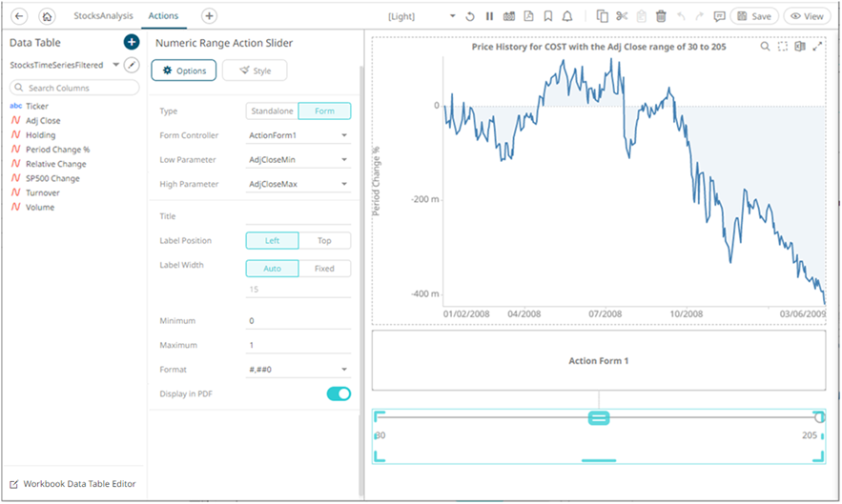This screenshot has width=842, height=504.
Task: Click the Search Columns field
Action: click(76, 88)
